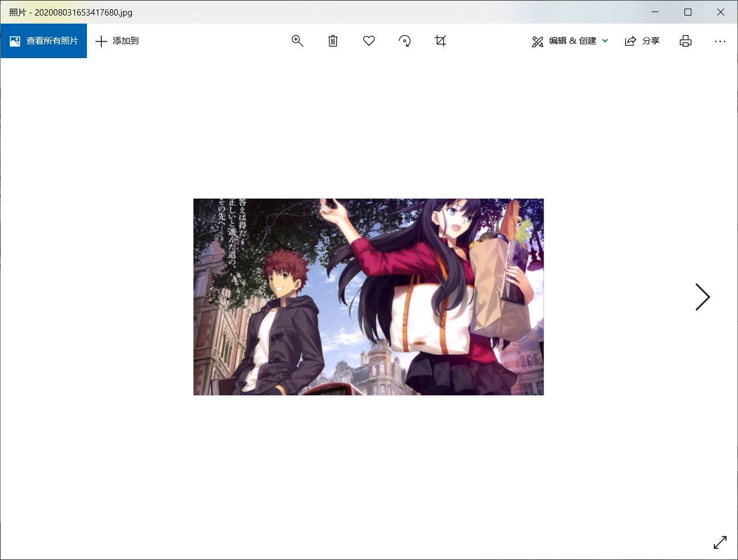Expand the Edit & Create (编辑 & 创建) dropdown
The image size is (738, 560).
click(x=570, y=41)
